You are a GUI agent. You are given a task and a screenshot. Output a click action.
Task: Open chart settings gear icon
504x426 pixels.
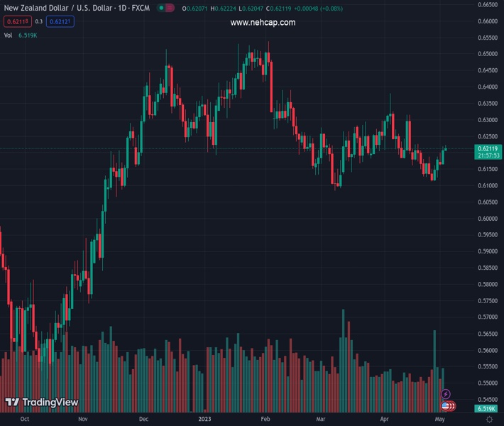click(489, 420)
